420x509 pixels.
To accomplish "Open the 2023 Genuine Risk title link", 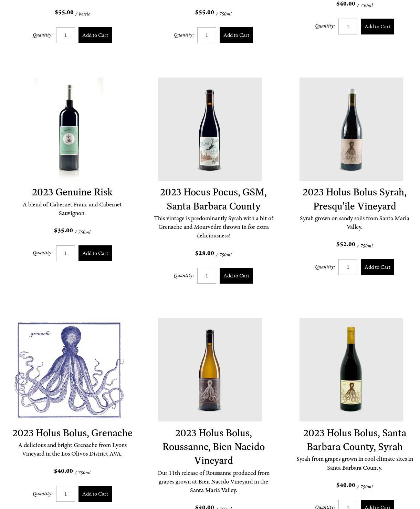I will pyautogui.click(x=72, y=192).
